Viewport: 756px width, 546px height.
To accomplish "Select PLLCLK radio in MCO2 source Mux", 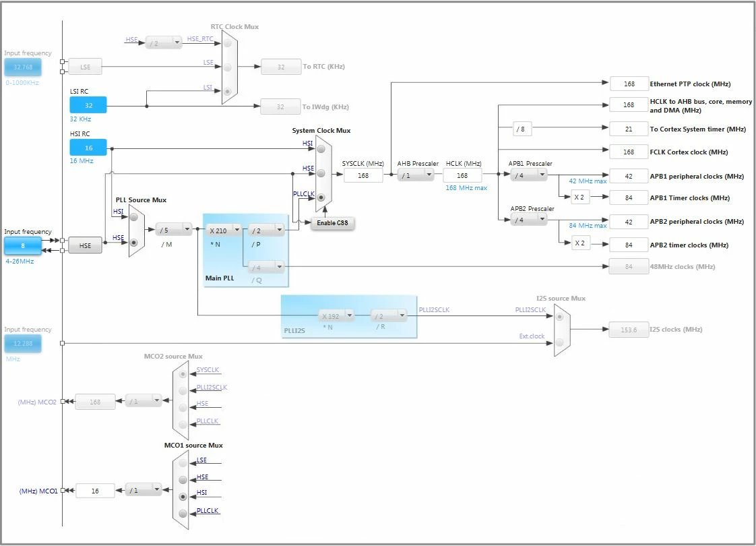I will pos(183,425).
